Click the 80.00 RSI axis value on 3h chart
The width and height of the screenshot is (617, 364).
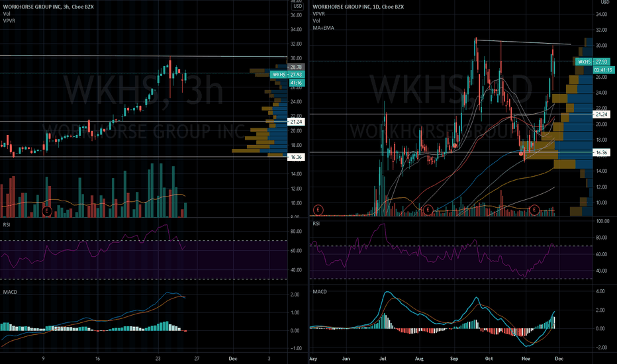pos(296,232)
